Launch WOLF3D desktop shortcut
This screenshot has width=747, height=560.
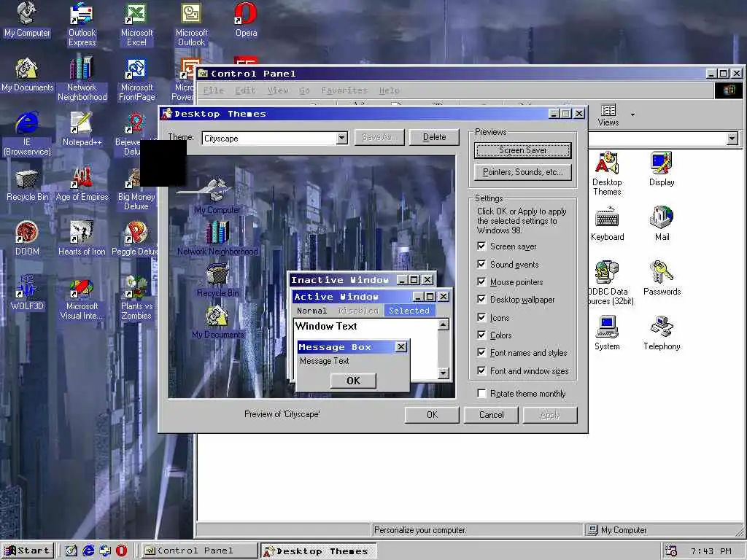(x=27, y=293)
